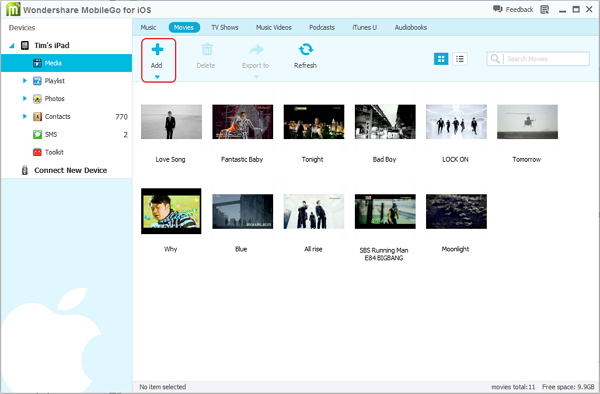Switch to grid thumbnail view

point(441,59)
